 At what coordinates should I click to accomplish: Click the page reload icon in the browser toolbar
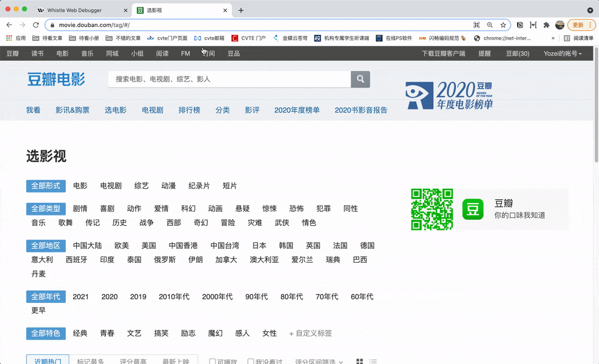[x=35, y=25]
